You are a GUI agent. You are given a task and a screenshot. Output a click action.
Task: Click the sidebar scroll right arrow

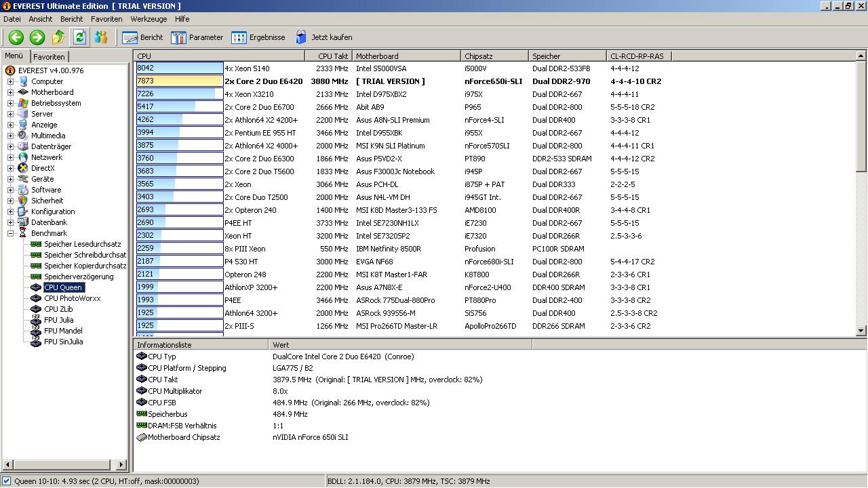pyautogui.click(x=122, y=465)
